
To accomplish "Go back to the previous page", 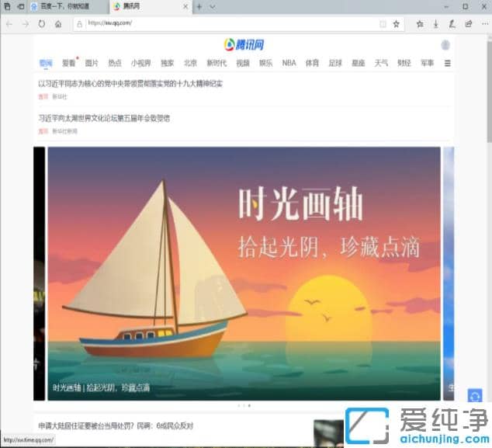I will (9, 24).
